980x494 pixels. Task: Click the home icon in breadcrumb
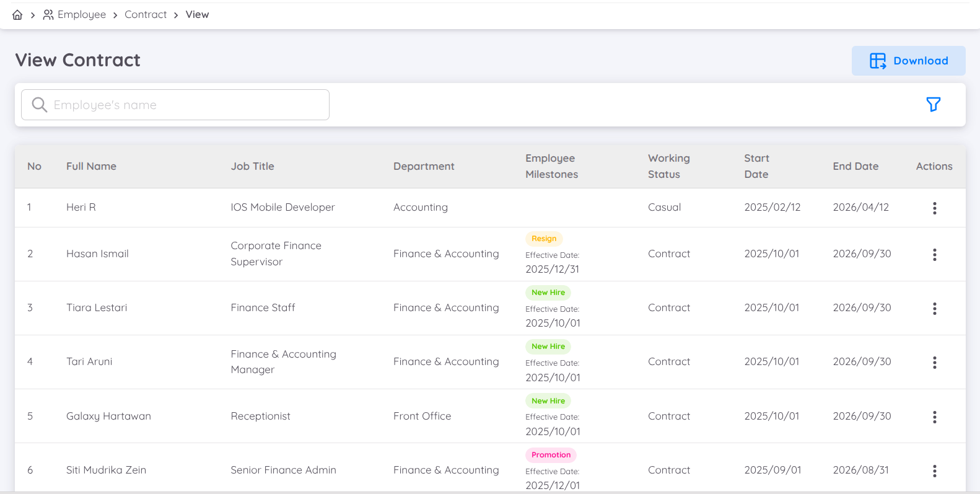17,15
